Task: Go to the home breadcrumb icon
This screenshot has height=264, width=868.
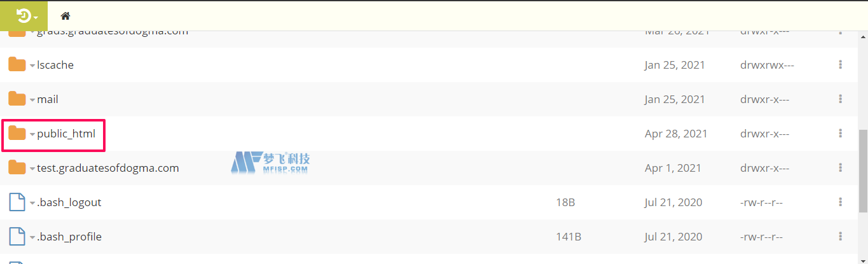Action: point(65,16)
